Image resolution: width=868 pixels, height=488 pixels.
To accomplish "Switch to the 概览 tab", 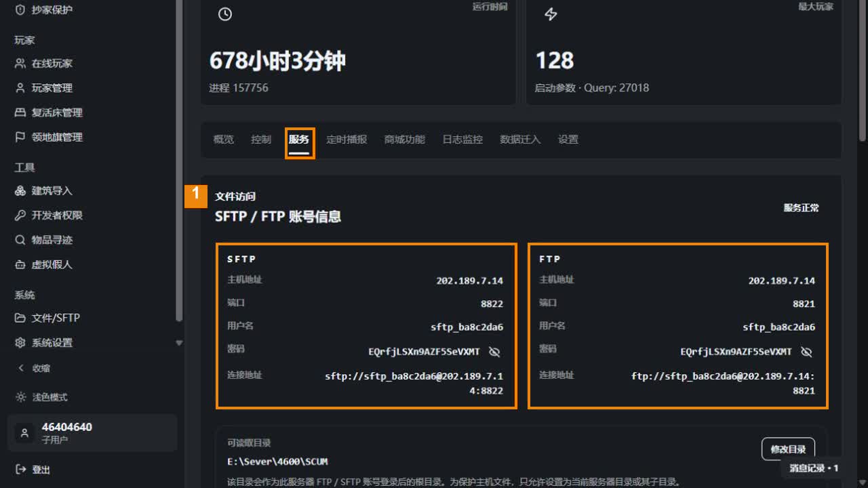I will 224,140.
